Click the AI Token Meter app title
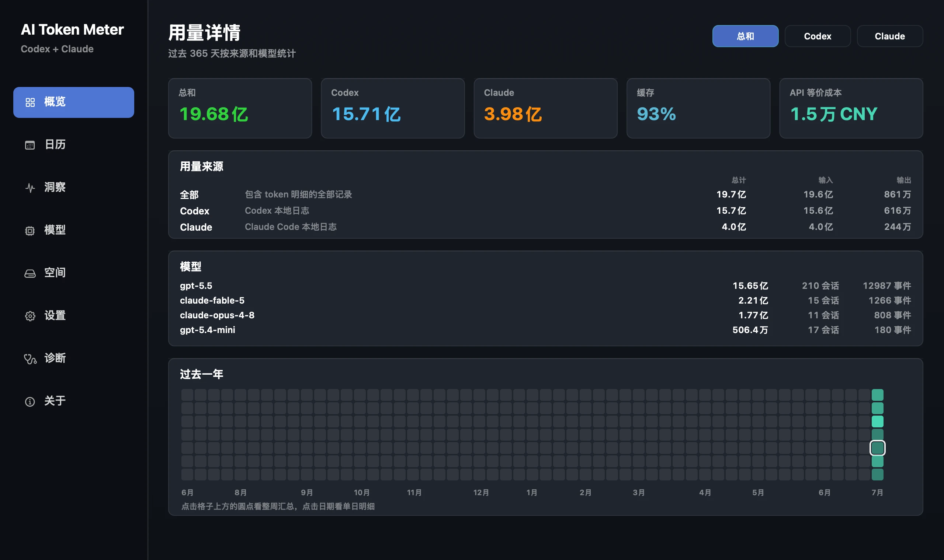The height and width of the screenshot is (560, 944). click(72, 29)
